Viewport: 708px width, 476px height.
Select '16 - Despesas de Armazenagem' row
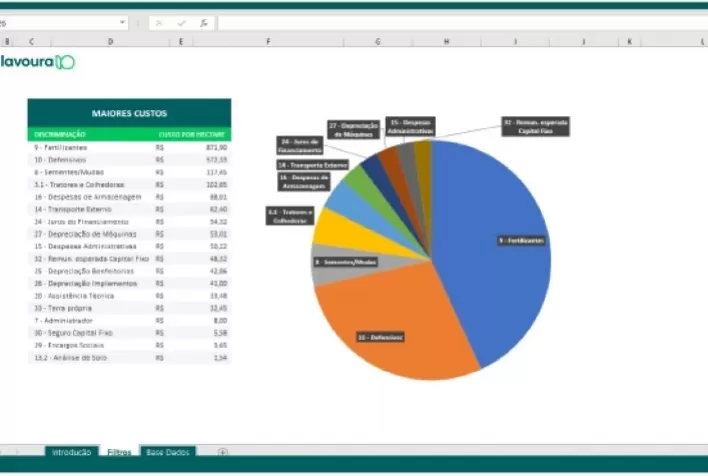129,197
